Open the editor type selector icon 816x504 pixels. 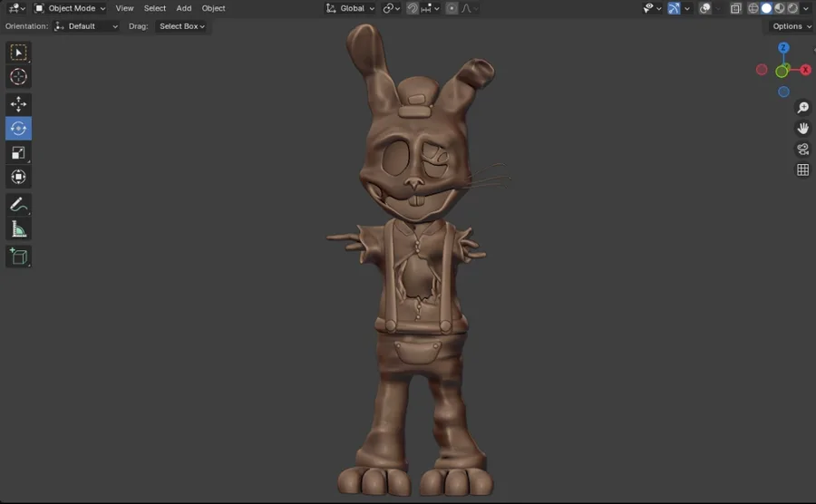click(16, 8)
